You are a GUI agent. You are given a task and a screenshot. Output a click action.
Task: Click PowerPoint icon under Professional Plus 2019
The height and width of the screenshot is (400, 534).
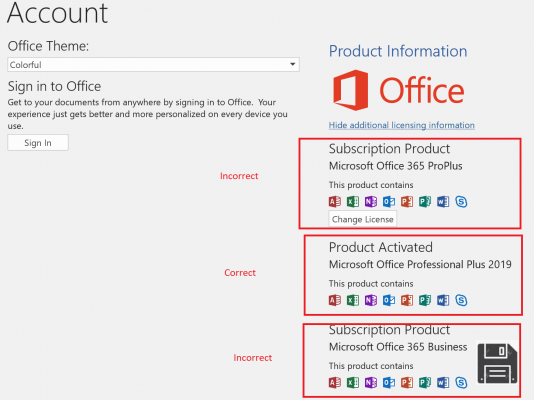click(407, 300)
